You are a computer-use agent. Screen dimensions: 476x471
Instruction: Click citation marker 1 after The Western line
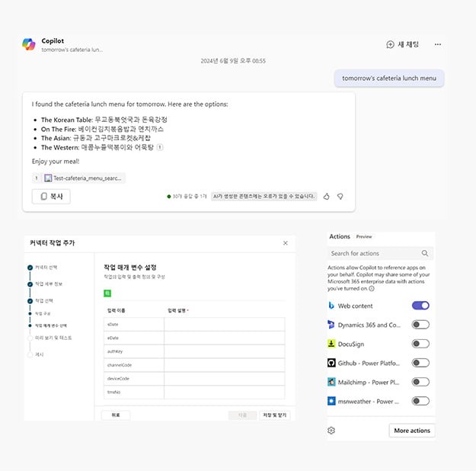160,147
